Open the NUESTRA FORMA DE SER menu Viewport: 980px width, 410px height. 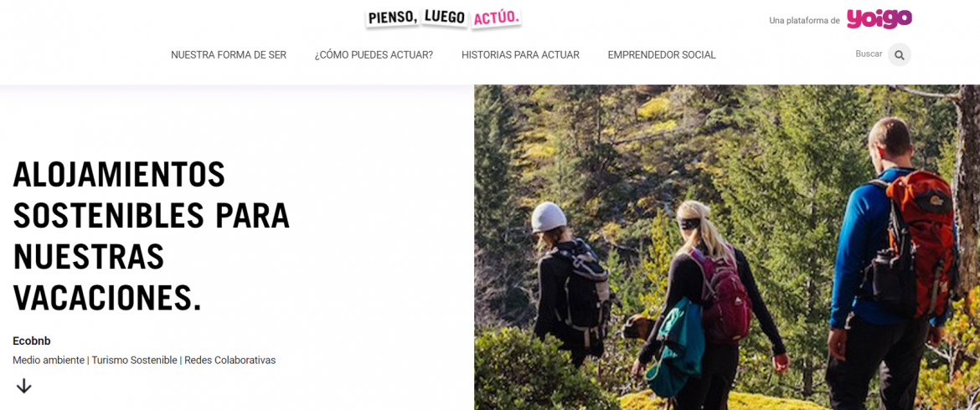[x=229, y=55]
